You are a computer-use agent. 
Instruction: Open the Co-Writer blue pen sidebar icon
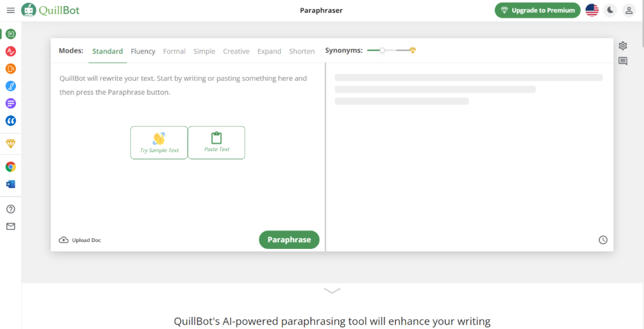tap(11, 86)
